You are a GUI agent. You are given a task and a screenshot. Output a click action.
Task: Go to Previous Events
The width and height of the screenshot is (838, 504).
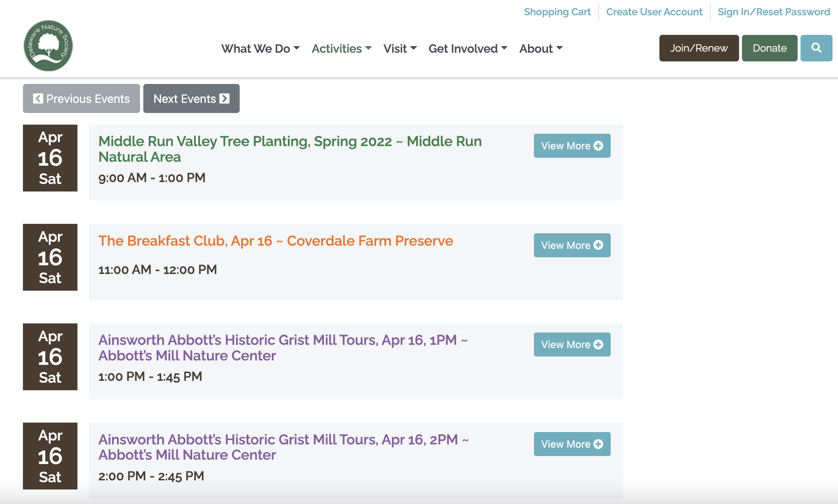tap(81, 98)
